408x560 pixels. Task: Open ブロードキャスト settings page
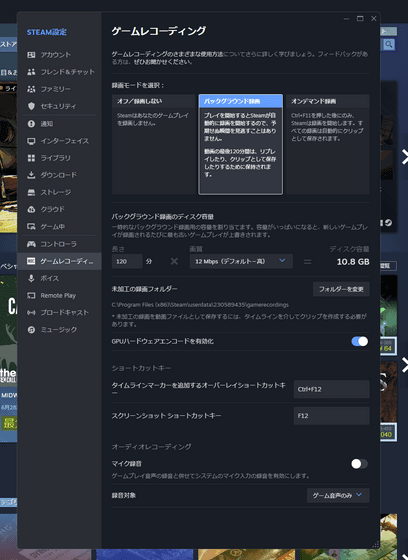(59, 312)
